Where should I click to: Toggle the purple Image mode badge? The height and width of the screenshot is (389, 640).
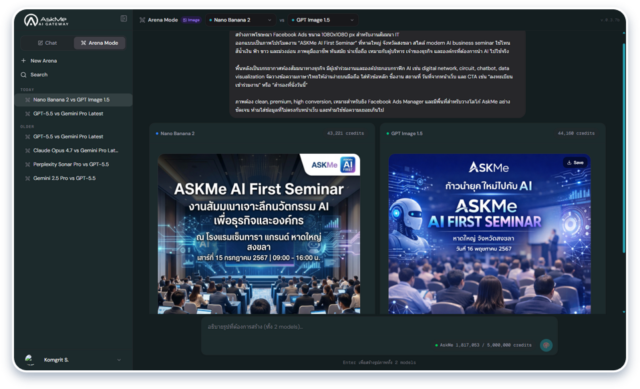tap(191, 20)
